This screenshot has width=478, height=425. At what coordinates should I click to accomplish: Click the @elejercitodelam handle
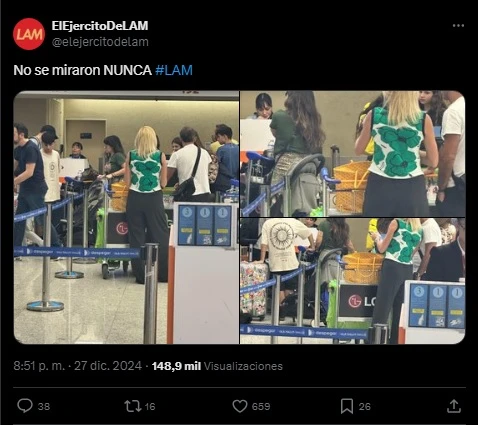100,42
